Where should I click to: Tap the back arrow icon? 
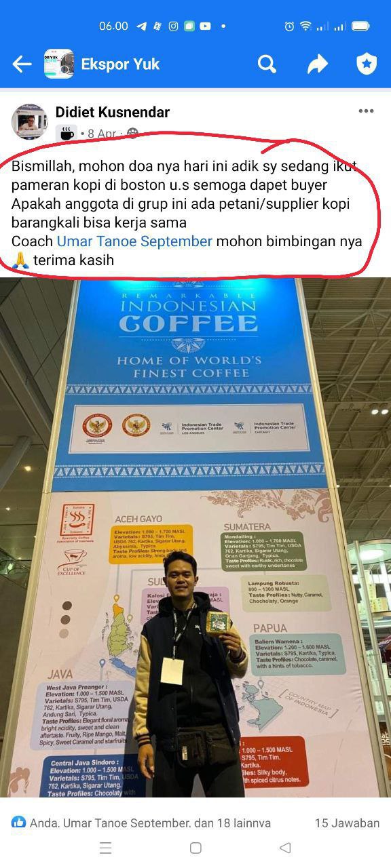[x=22, y=64]
